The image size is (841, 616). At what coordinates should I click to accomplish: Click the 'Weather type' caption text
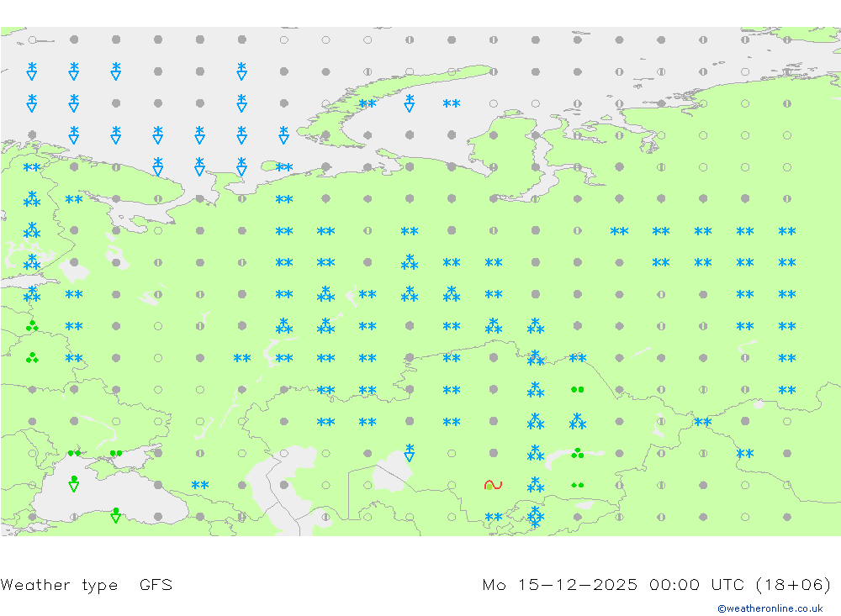click(x=59, y=585)
